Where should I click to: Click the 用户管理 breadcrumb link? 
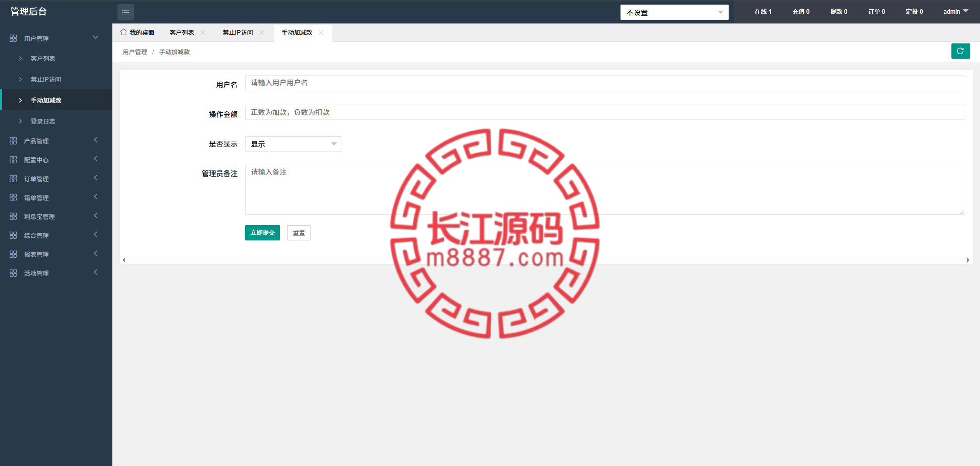(135, 52)
